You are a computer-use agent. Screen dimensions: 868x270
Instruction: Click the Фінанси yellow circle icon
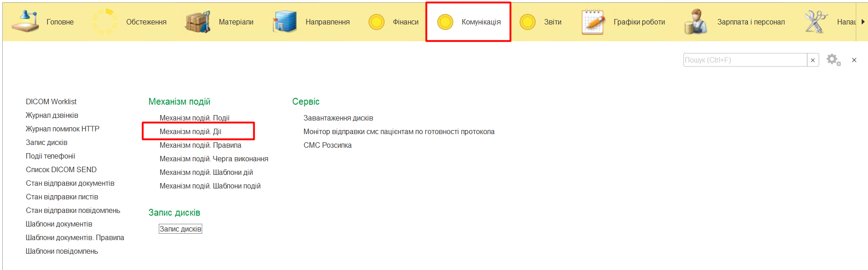[x=376, y=22]
